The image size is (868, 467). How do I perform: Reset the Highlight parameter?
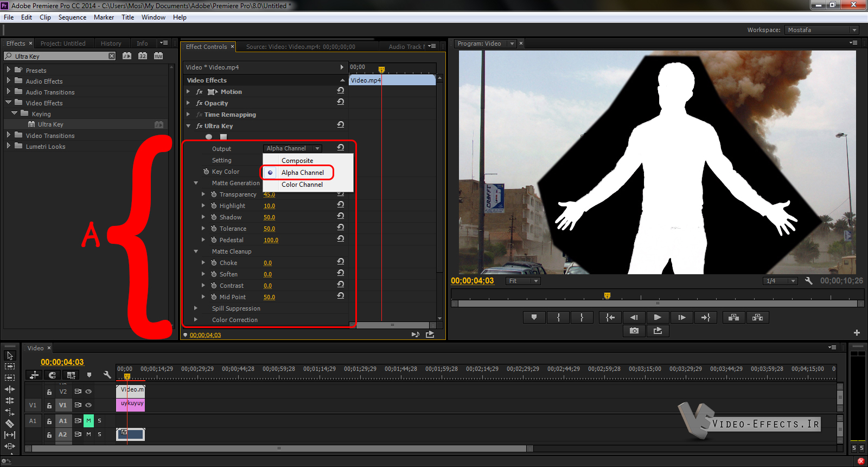[x=341, y=205]
